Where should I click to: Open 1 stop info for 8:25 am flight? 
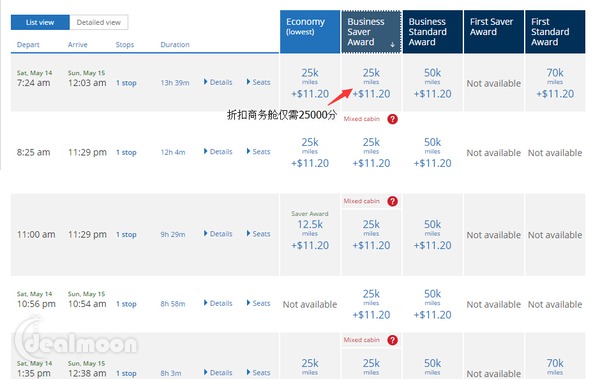(x=126, y=152)
